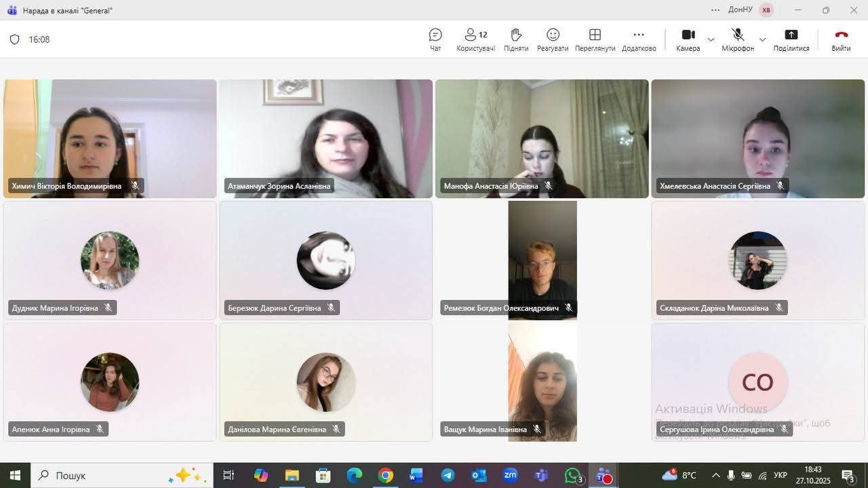
Task: Open Переглянути view options
Action: (x=595, y=39)
